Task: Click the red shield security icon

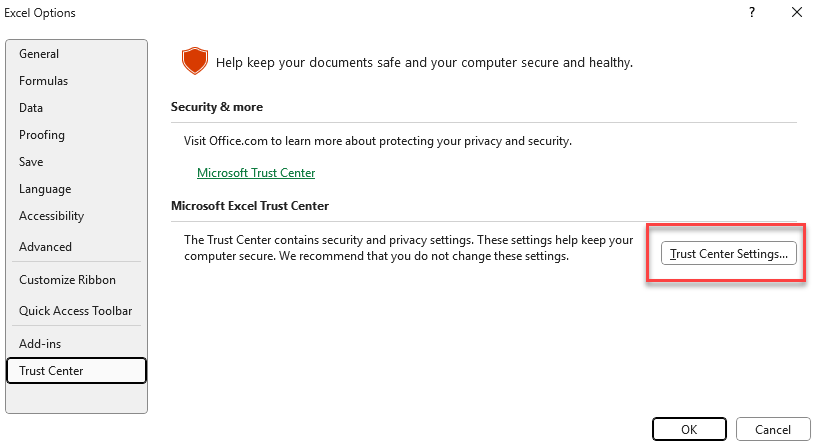Action: [195, 61]
